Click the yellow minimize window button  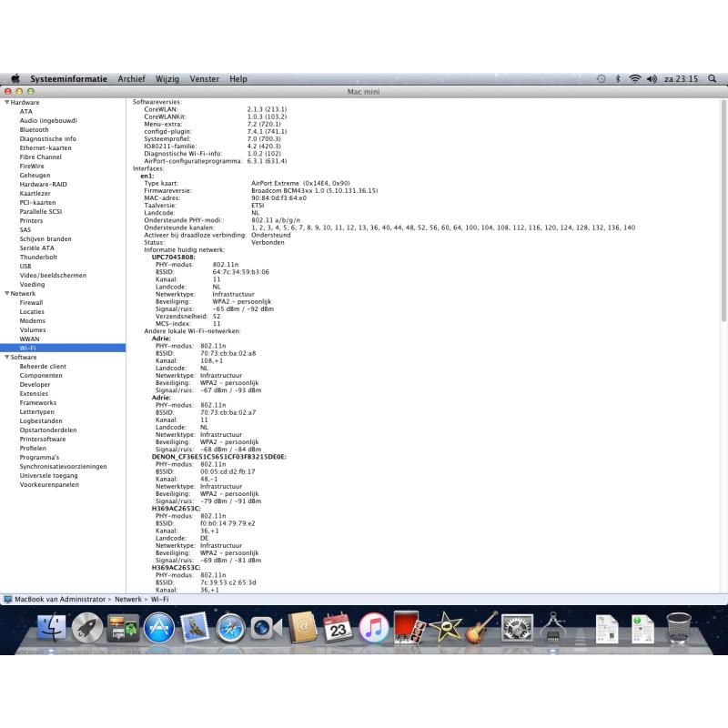(19, 92)
